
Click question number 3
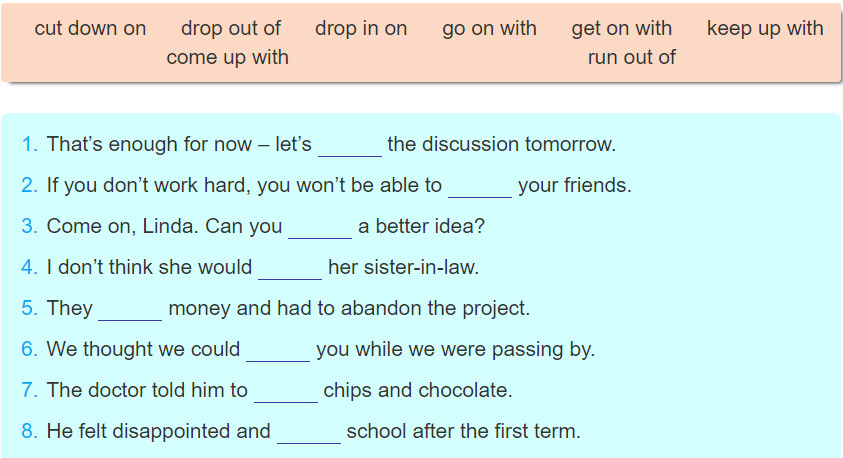pyautogui.click(x=30, y=226)
